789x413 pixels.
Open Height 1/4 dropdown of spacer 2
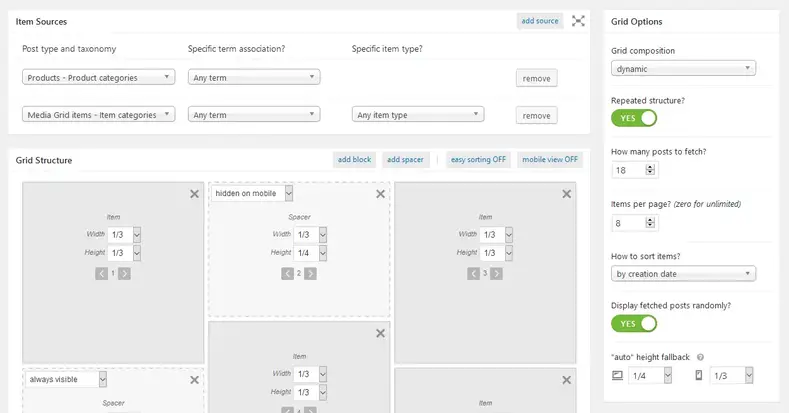pos(310,253)
